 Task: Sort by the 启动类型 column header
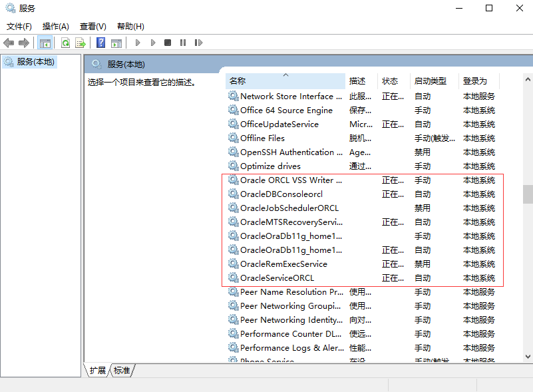coord(435,81)
